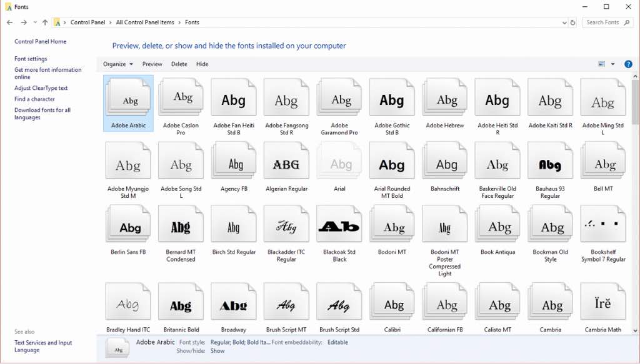Select the Californian FB font icon
Image resolution: width=640 pixels, height=364 pixels.
click(x=445, y=302)
